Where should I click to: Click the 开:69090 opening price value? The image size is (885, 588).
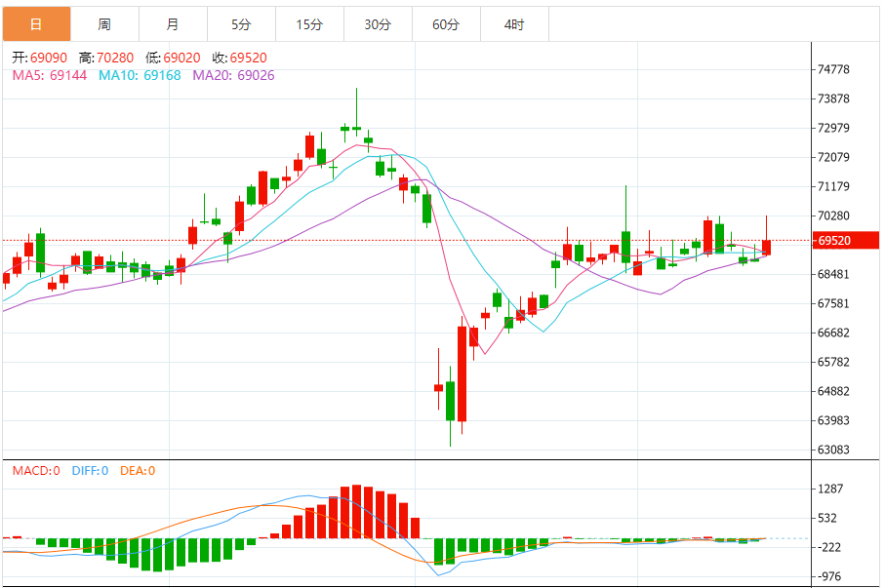(39, 58)
